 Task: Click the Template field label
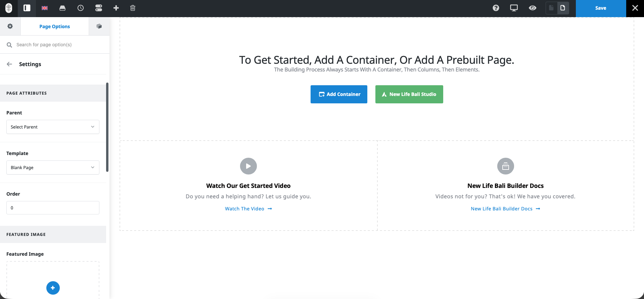[17, 153]
